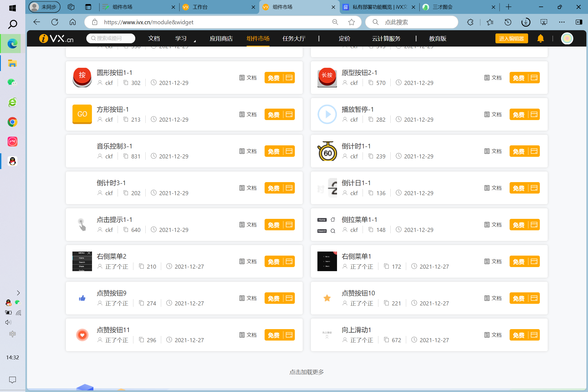This screenshot has width=588, height=392.
Task: Add page to favorites star icon
Action: click(x=351, y=22)
